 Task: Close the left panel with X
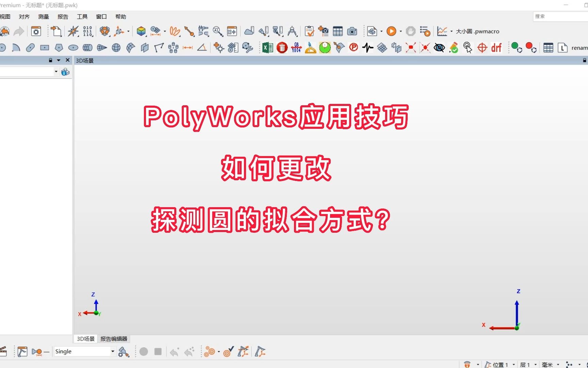pos(68,60)
